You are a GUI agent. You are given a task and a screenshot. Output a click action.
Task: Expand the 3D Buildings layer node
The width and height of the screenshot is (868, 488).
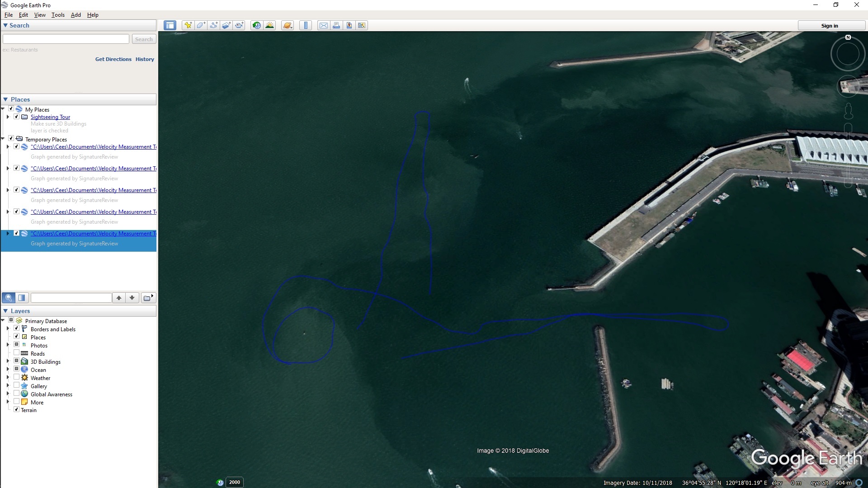(8, 361)
